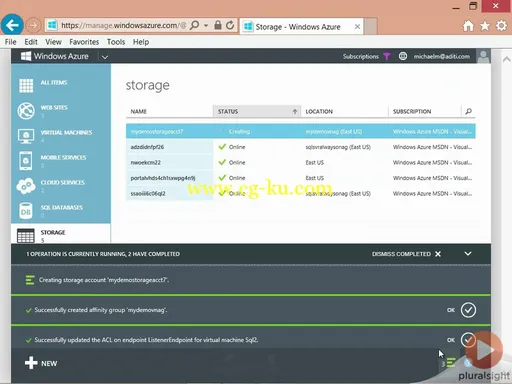Screen dimensions: 512x384
Task: Open Mobile Services in sidebar
Action: [61, 160]
